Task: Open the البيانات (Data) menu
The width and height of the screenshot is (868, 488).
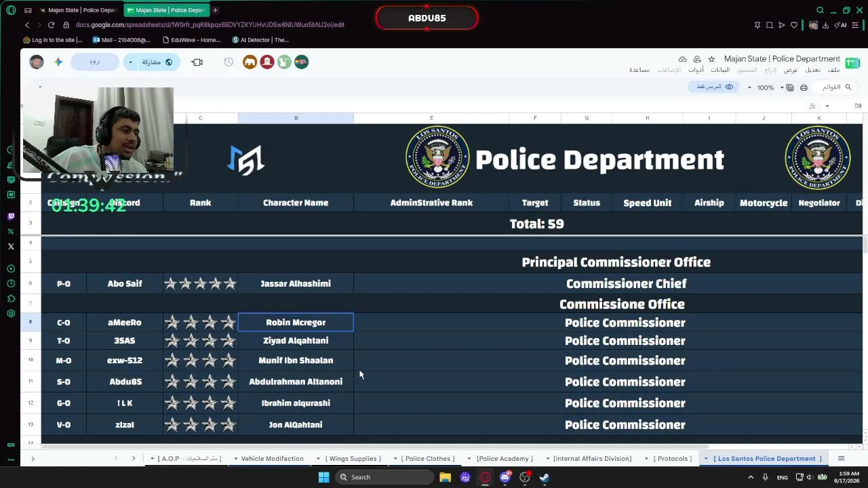Action: pyautogui.click(x=720, y=70)
